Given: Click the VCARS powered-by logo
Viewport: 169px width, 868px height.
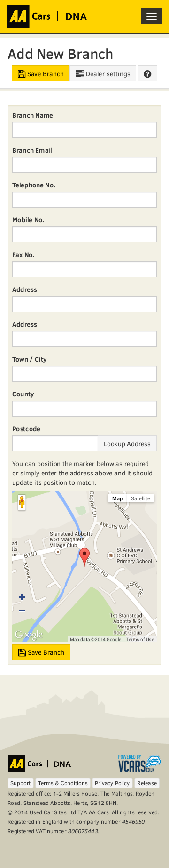Looking at the screenshot, I should click(x=139, y=763).
